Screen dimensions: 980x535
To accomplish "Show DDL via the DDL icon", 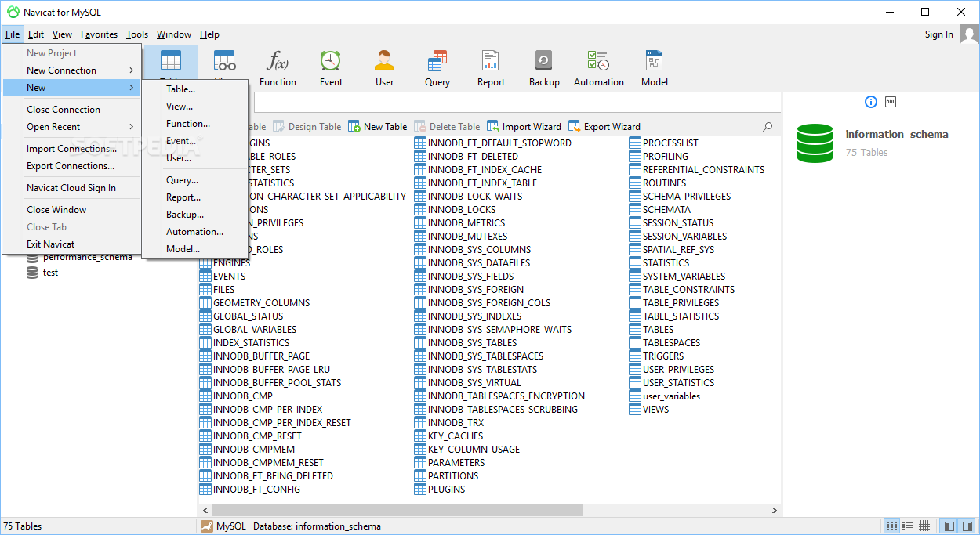I will pyautogui.click(x=891, y=102).
